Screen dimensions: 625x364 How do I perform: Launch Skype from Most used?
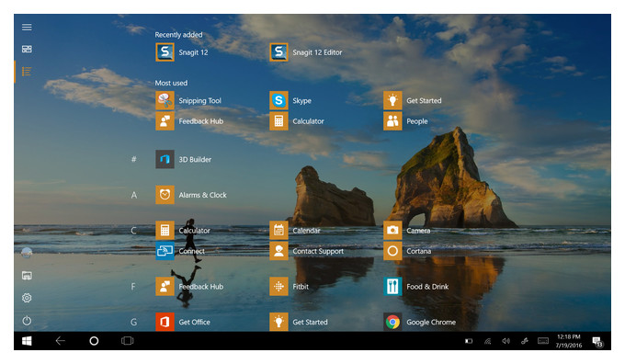point(290,100)
